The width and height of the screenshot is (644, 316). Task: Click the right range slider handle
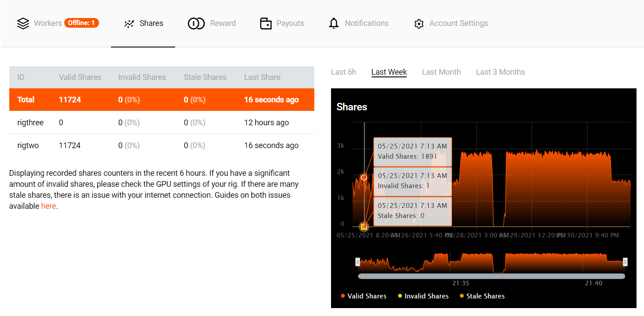pos(625,262)
